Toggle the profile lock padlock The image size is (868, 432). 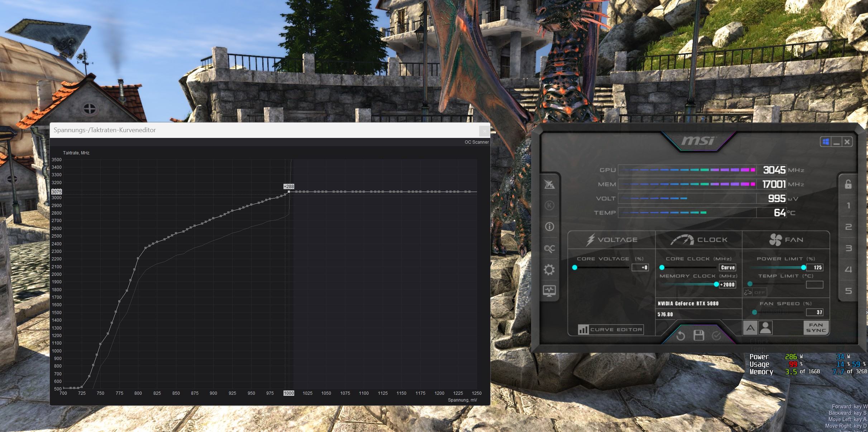pos(848,184)
